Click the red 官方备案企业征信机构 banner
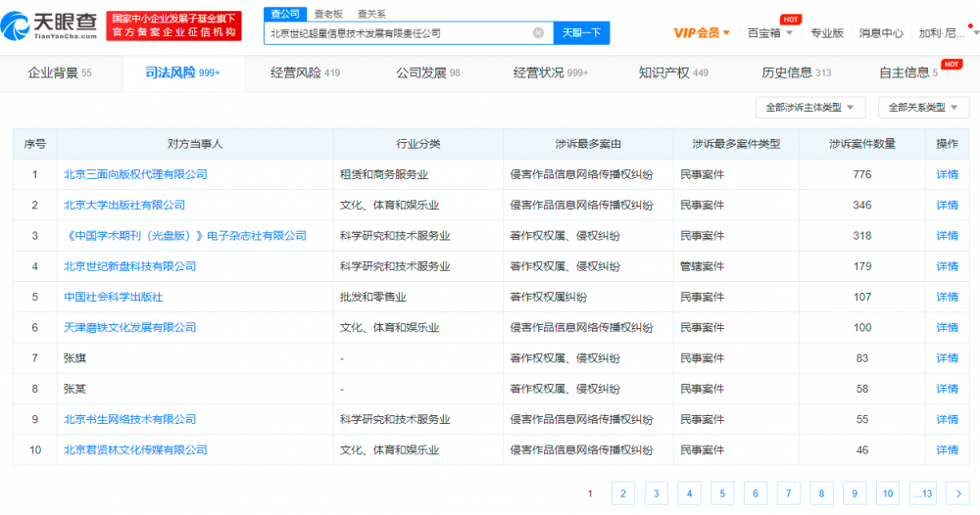 (x=173, y=26)
